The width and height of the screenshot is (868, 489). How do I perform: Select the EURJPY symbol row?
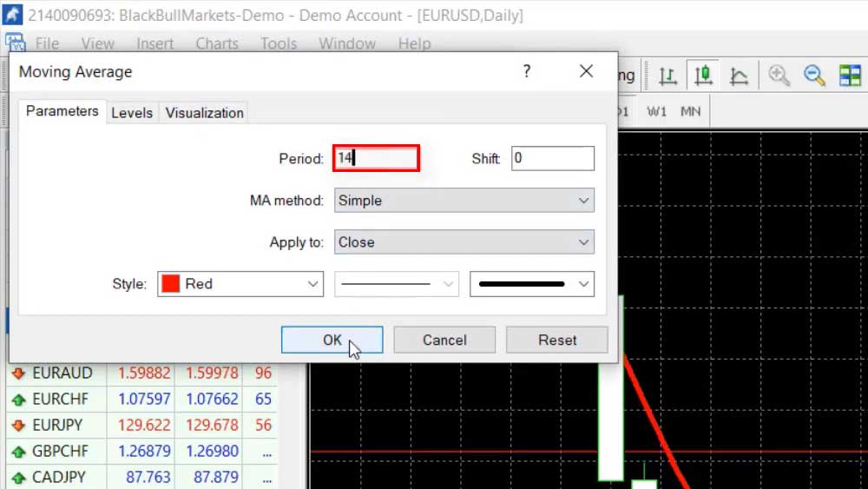(141, 426)
